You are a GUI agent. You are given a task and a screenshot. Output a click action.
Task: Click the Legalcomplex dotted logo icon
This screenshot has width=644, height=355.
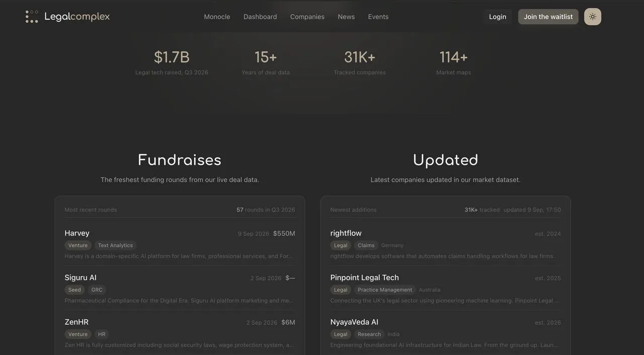pyautogui.click(x=32, y=17)
